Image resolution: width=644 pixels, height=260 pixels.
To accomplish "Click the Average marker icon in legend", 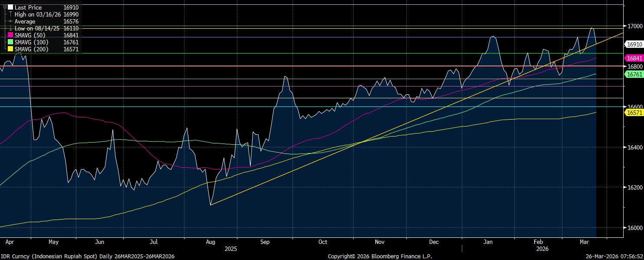I will tap(10, 21).
